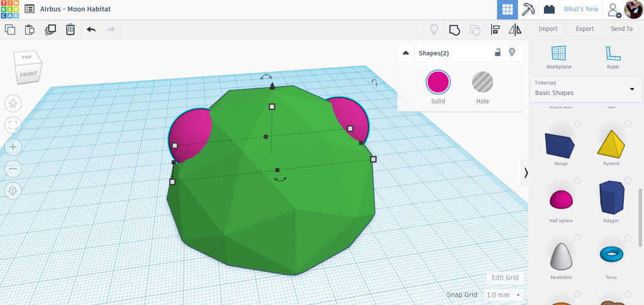Click the black cone height handle above the model

pos(272,86)
